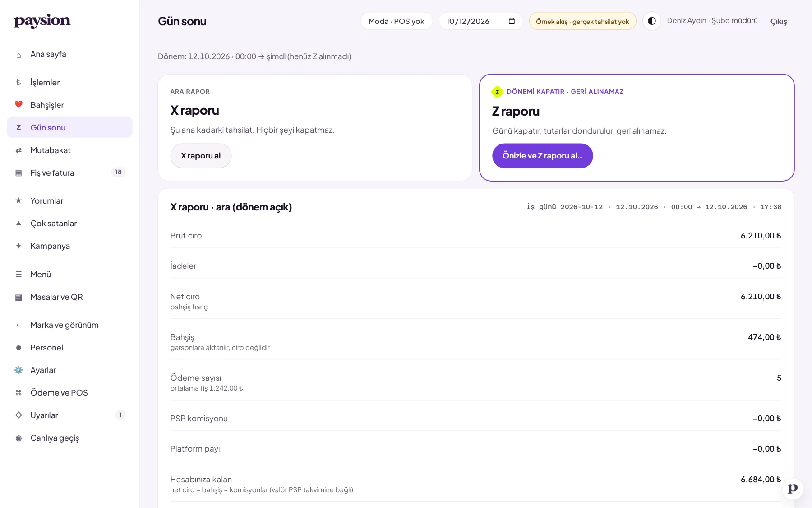Click the X raporu al button
The height and width of the screenshot is (508, 812).
click(x=201, y=156)
